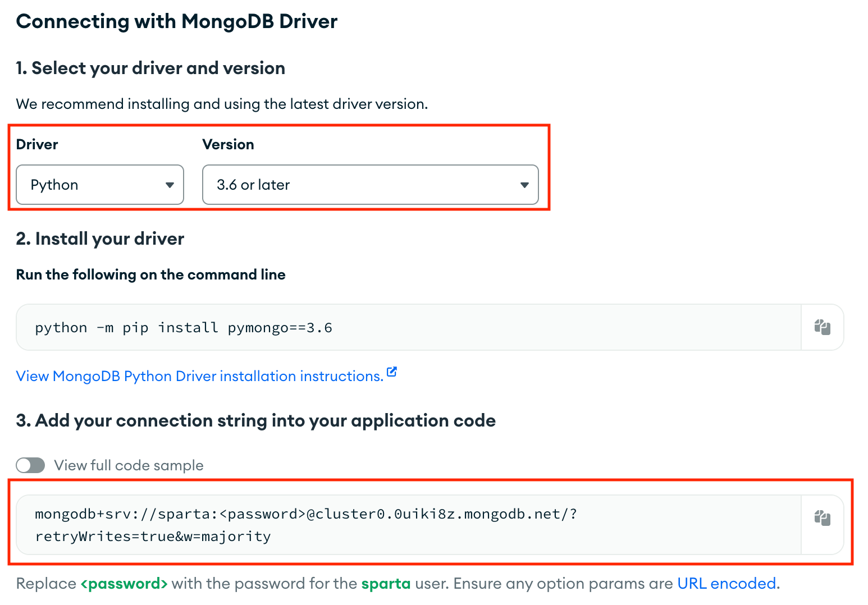Open the 3.6 or later version dropdown

coord(371,185)
